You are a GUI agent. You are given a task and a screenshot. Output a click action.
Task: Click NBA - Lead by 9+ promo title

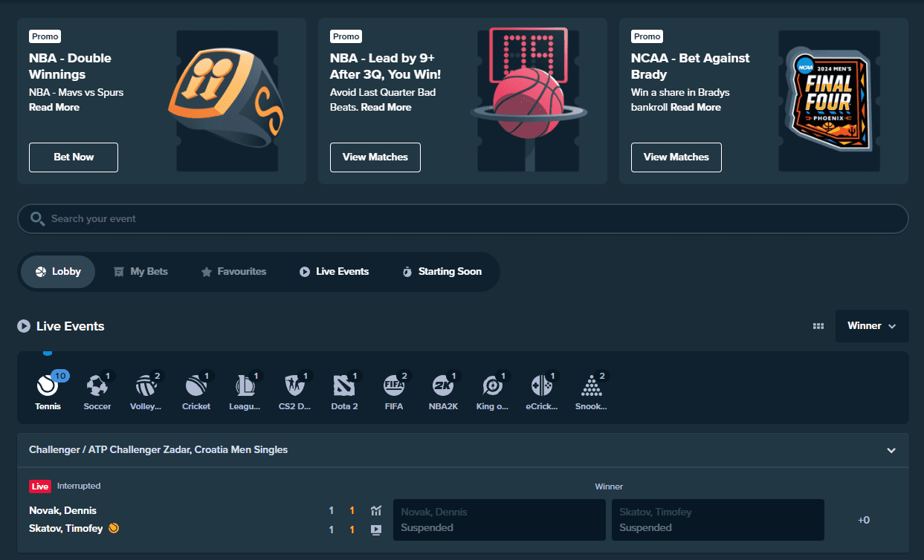tap(385, 66)
